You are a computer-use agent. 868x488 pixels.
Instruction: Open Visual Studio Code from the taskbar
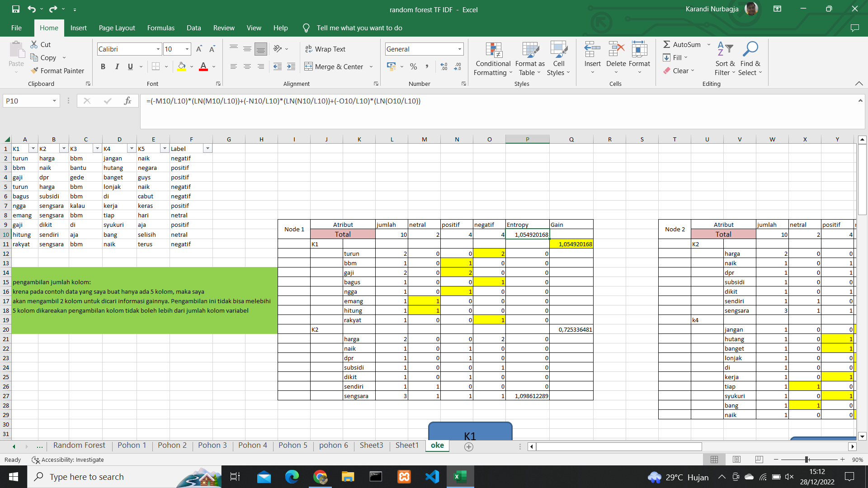point(432,477)
